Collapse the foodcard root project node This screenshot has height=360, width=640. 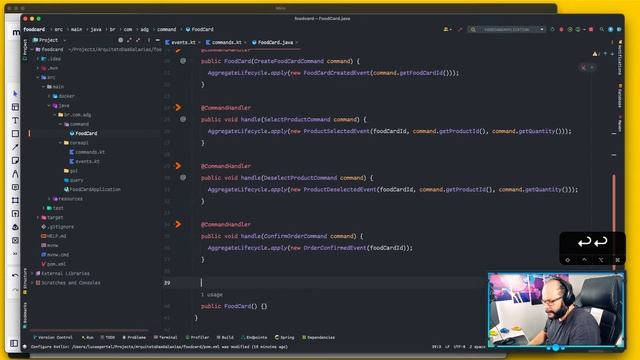(32, 49)
